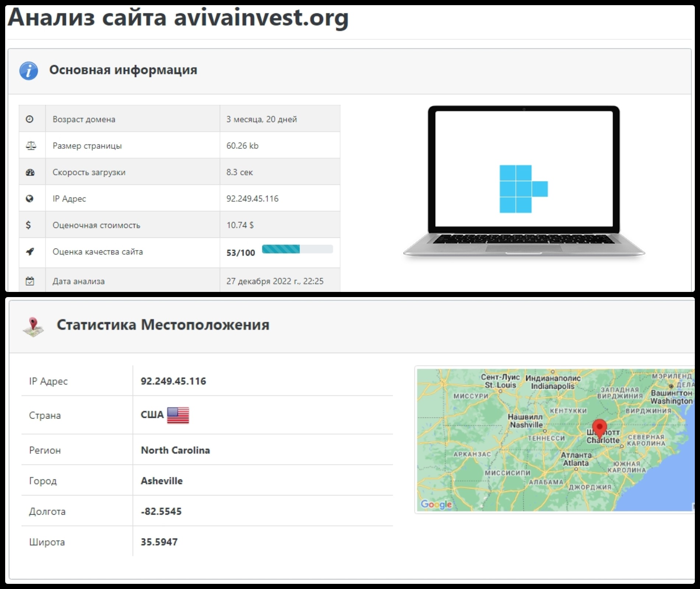
Task: Click the page size value 60.26 kb
Action: coord(242,146)
